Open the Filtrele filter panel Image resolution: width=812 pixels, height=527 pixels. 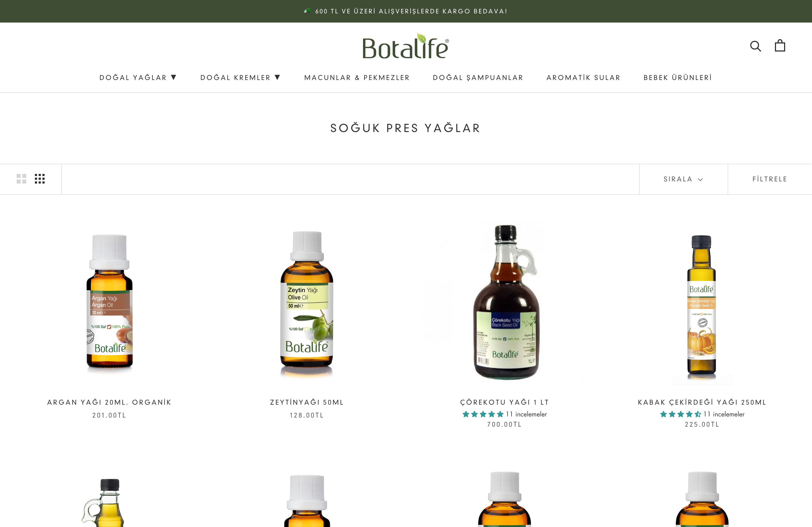770,179
